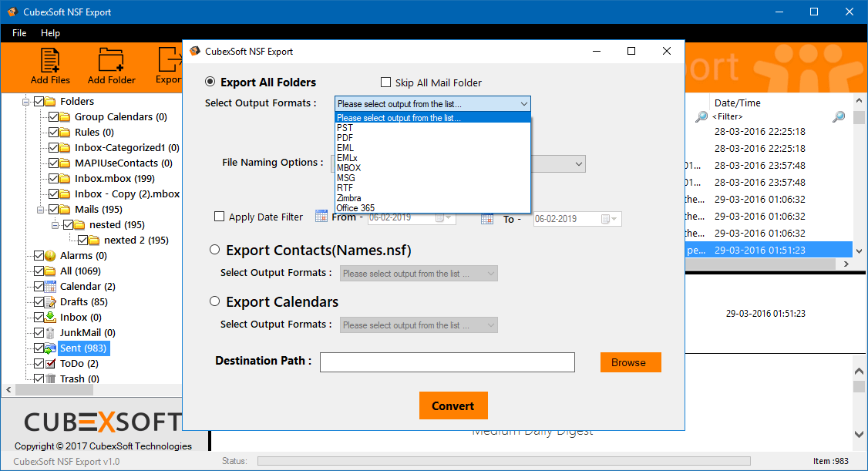This screenshot has height=471, width=868.
Task: Select the nested (195) folder icon
Action: 79,224
